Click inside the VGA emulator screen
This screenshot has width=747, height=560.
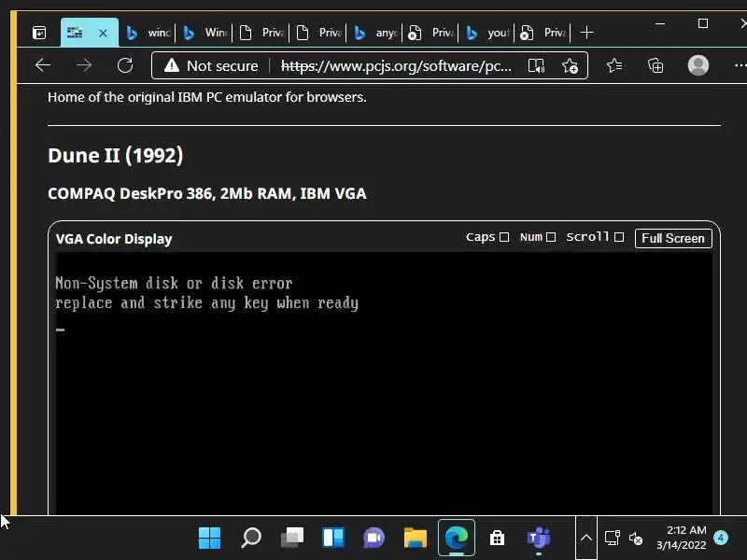(384, 384)
